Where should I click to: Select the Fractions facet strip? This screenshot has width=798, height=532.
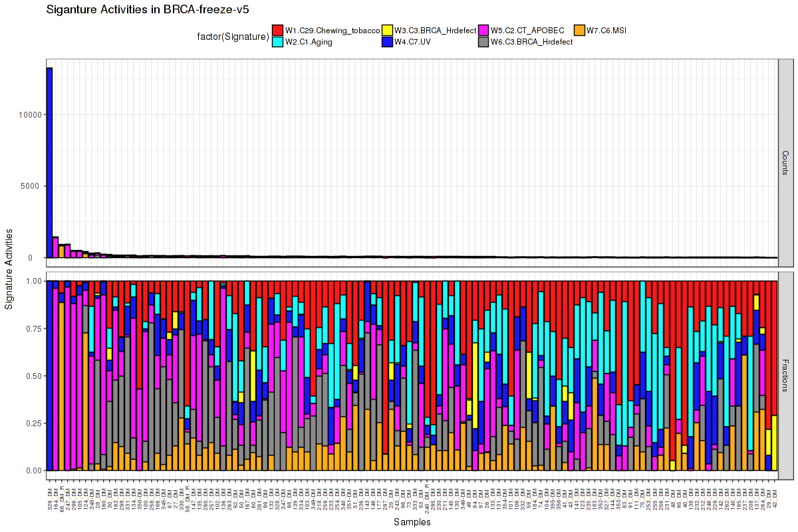[x=785, y=375]
